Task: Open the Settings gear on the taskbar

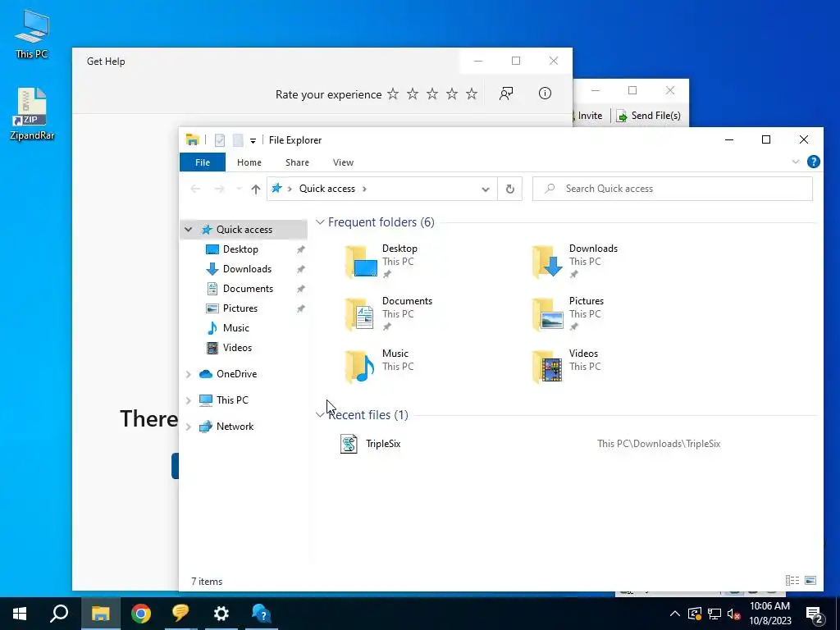Action: pos(221,614)
